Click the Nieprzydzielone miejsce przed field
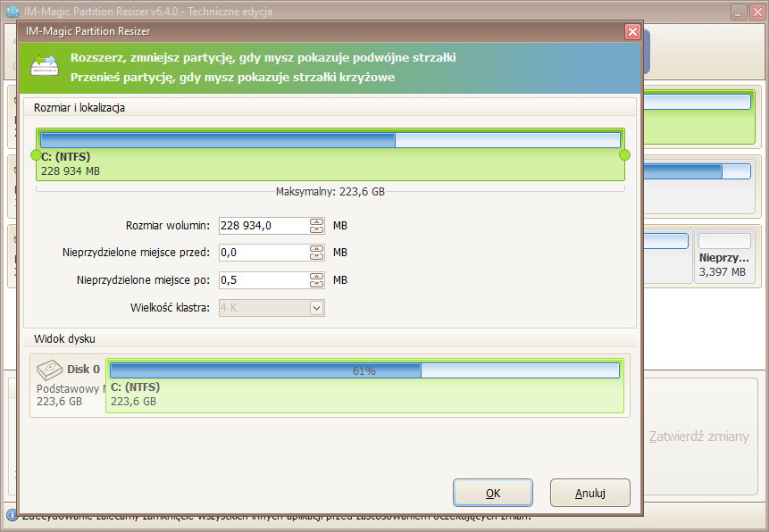The height and width of the screenshot is (532, 769). (263, 253)
